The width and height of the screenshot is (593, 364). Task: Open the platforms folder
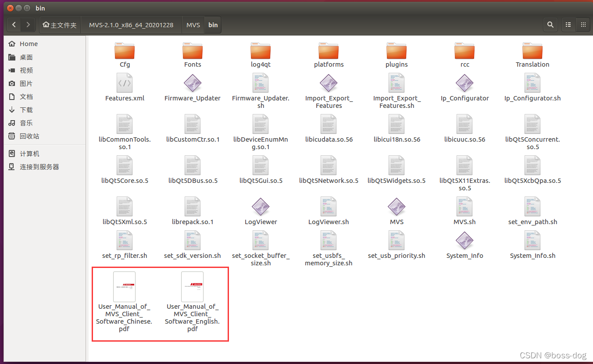click(329, 51)
